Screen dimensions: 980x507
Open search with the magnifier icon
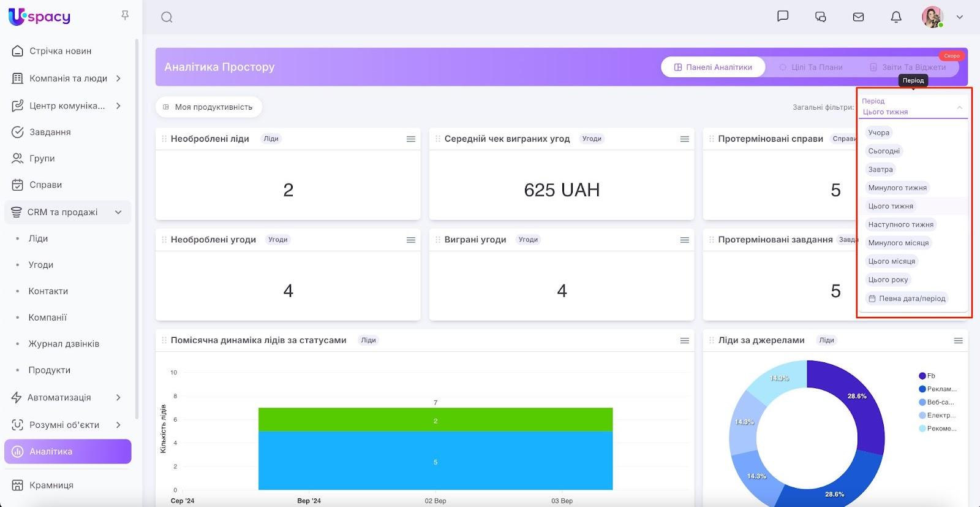[x=167, y=17]
